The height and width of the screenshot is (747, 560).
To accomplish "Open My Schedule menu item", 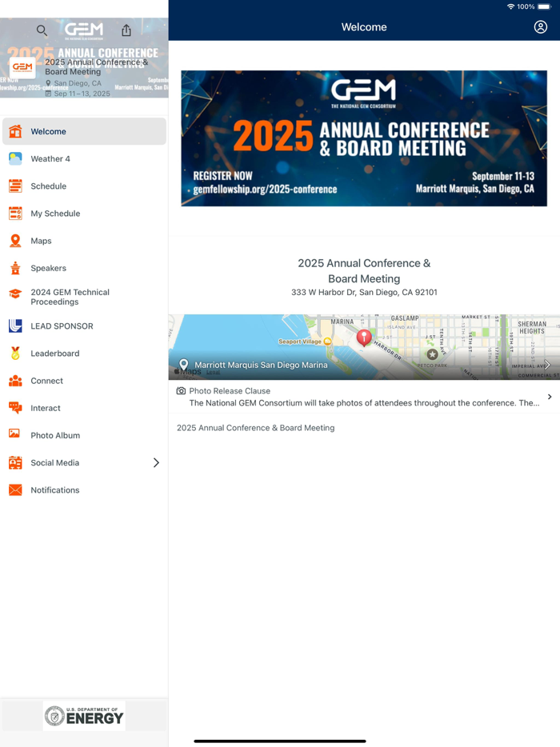I will coord(84,214).
